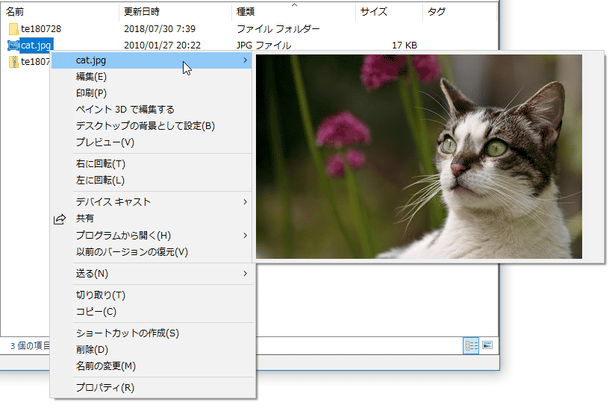The height and width of the screenshot is (408, 615).
Task: Click the te180728 folder icon
Action: pyautogui.click(x=13, y=29)
